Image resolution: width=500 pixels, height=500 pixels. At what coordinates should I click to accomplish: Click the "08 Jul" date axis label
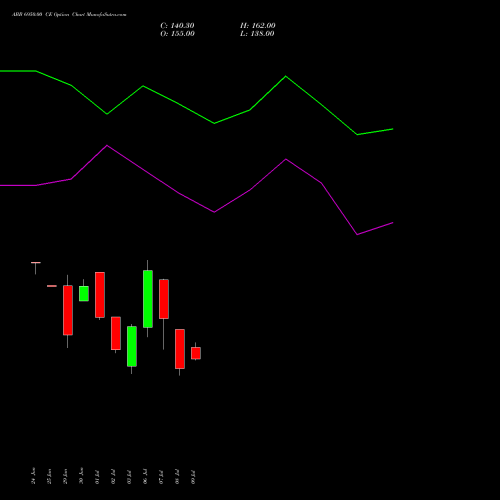pos(177,476)
